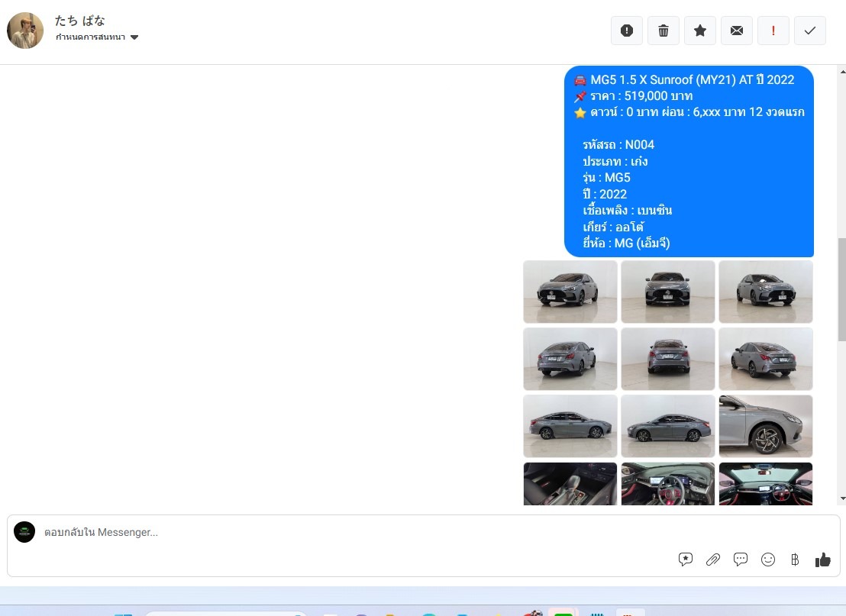This screenshot has width=846, height=616.
Task: Flag conversation with red exclamation icon
Action: (x=773, y=31)
